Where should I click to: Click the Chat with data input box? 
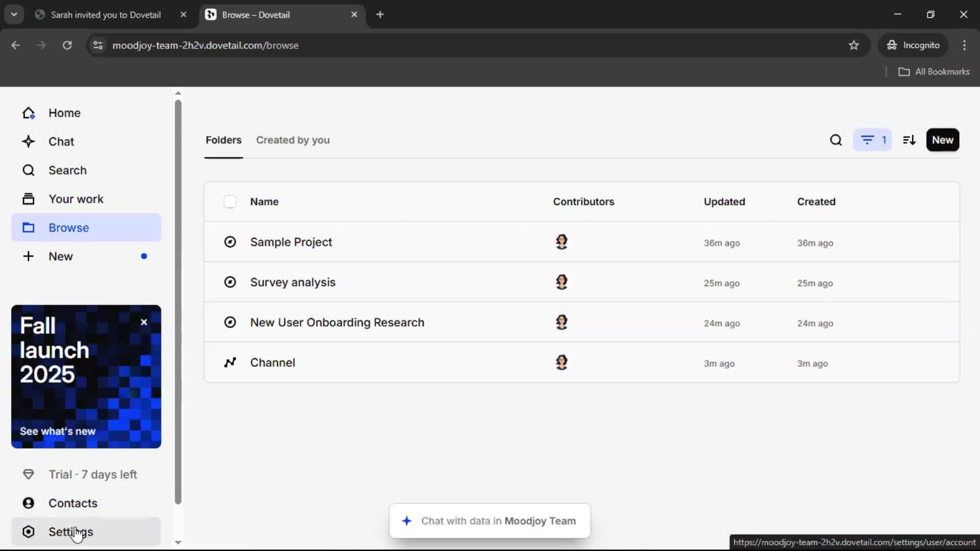[489, 521]
